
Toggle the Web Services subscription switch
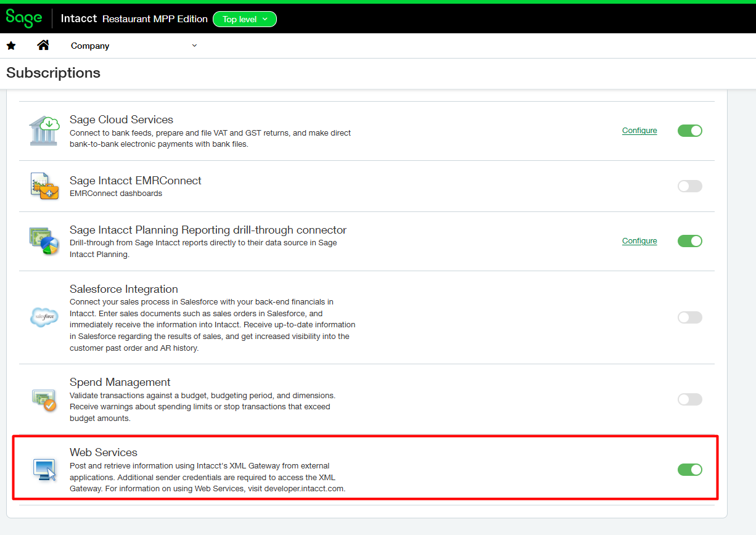click(689, 470)
